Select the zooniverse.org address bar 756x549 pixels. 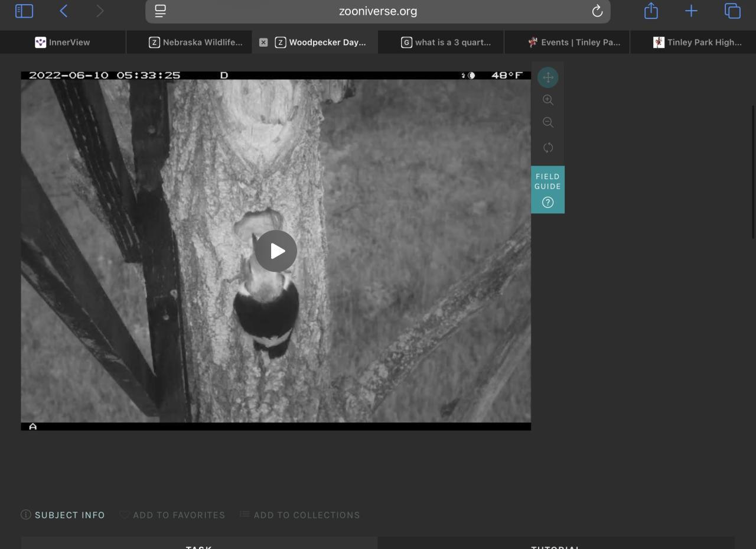tap(378, 11)
